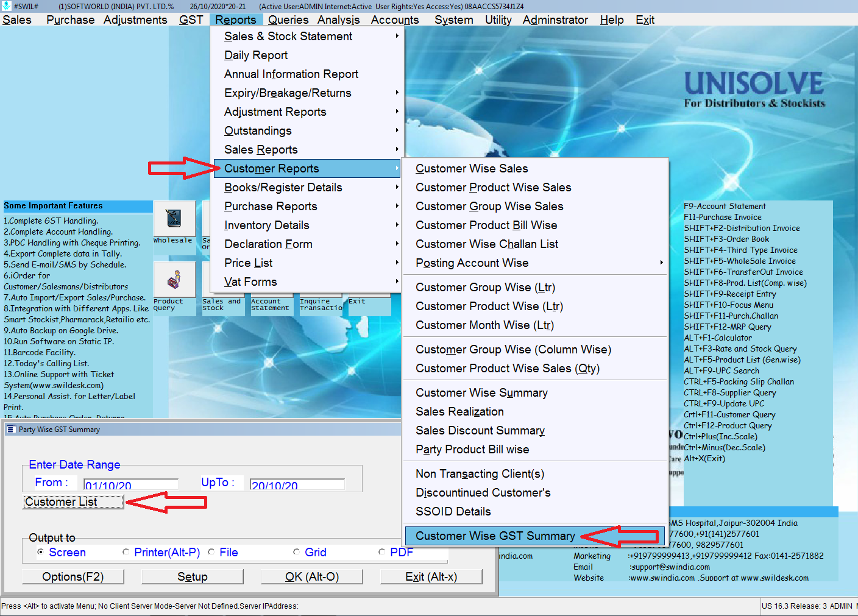
Task: Select Party Product Bill wise
Action: click(x=535, y=449)
